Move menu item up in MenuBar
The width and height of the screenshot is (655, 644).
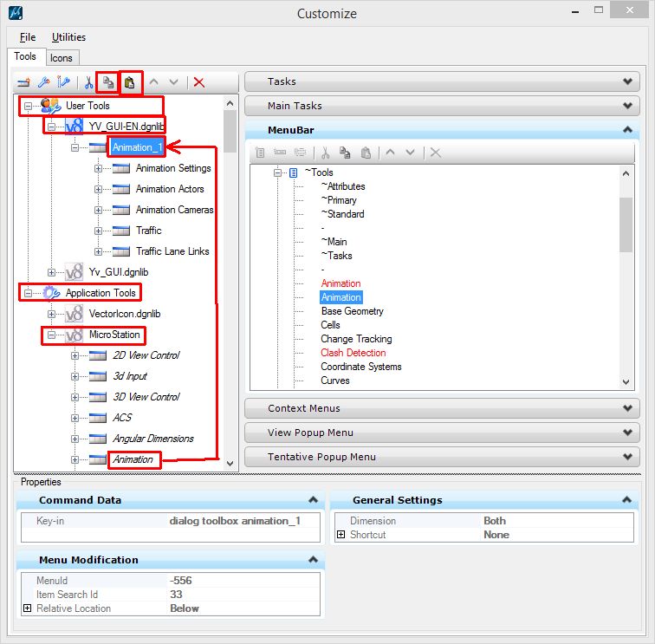[x=390, y=153]
